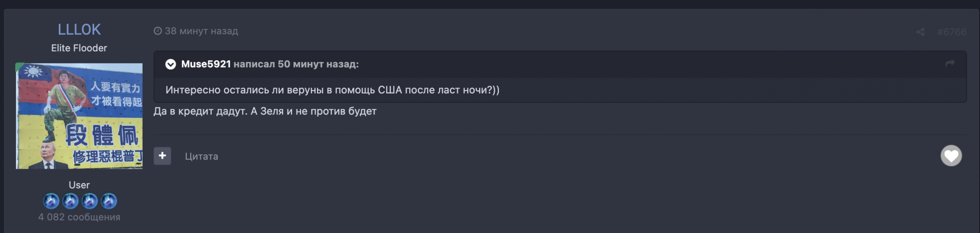This screenshot has width=980, height=233.
Task: Click the second rank badge icon
Action: pyautogui.click(x=70, y=201)
